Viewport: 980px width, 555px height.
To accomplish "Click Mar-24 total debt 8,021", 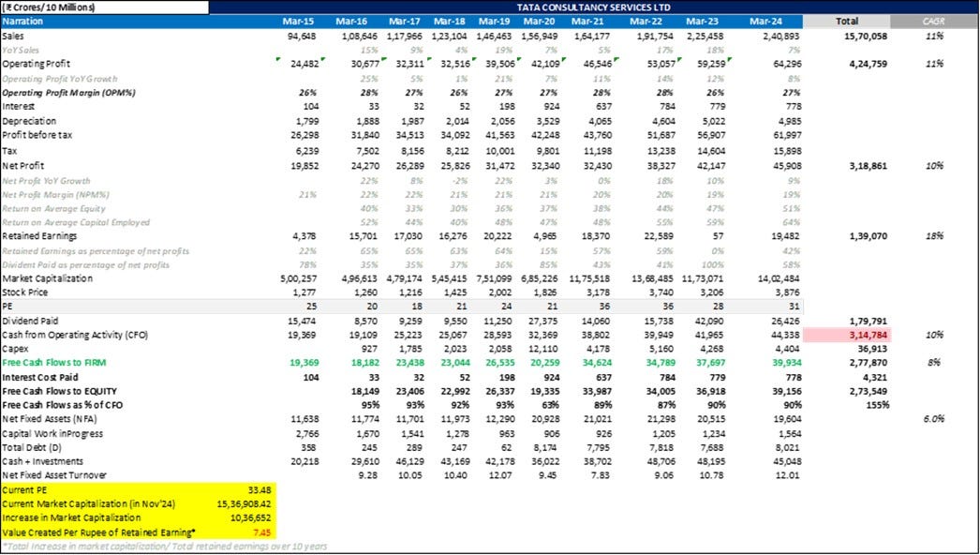I will coord(788,447).
